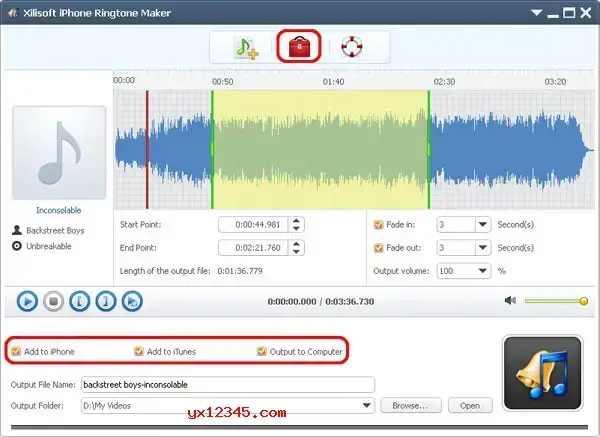Open the title bar dropdown menu arrow
The height and width of the screenshot is (437, 600).
point(536,13)
